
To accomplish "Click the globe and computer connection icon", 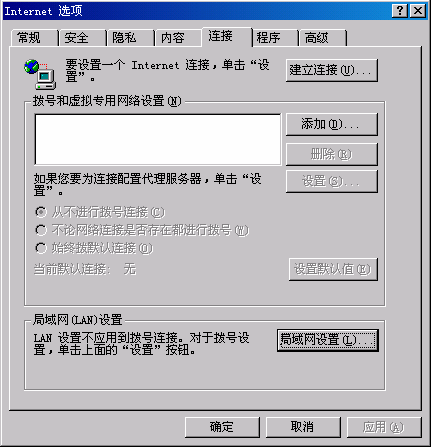I will [40, 74].
